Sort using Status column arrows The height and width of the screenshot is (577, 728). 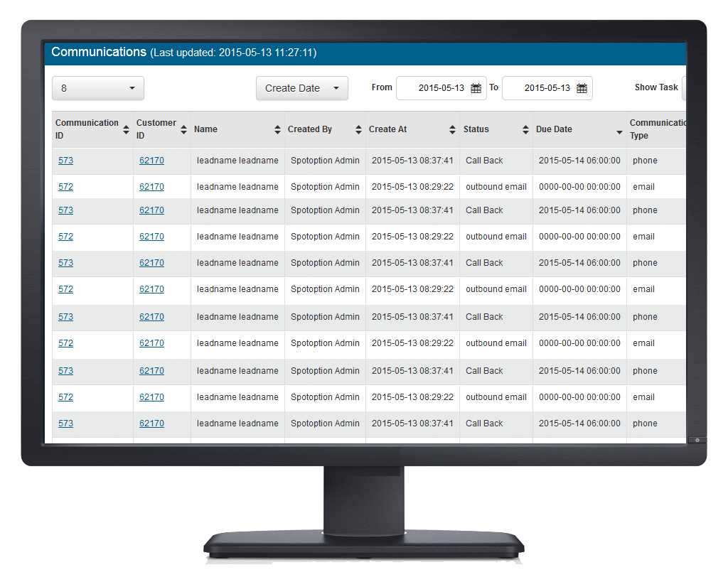pyautogui.click(x=525, y=129)
